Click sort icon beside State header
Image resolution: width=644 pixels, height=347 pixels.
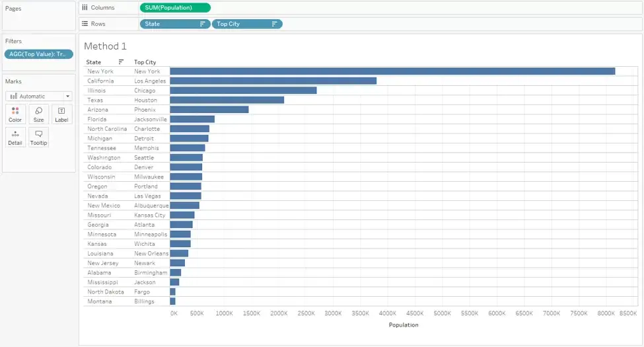pos(121,62)
